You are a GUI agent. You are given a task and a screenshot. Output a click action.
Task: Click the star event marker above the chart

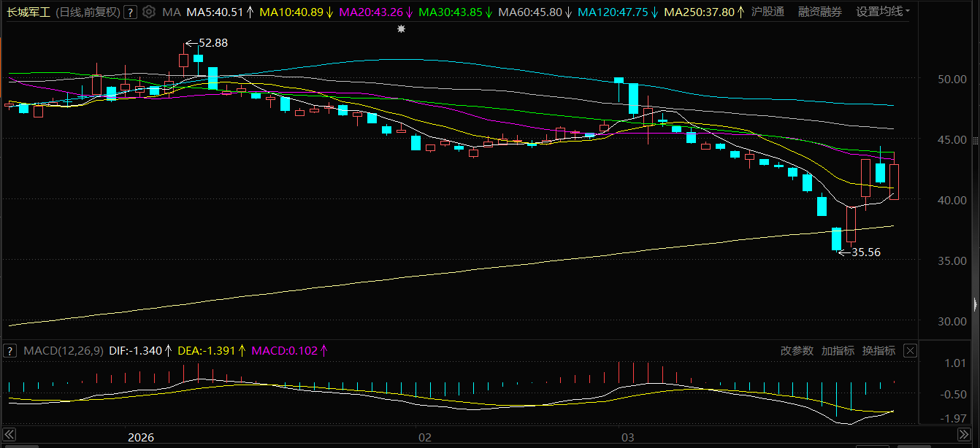pos(401,29)
